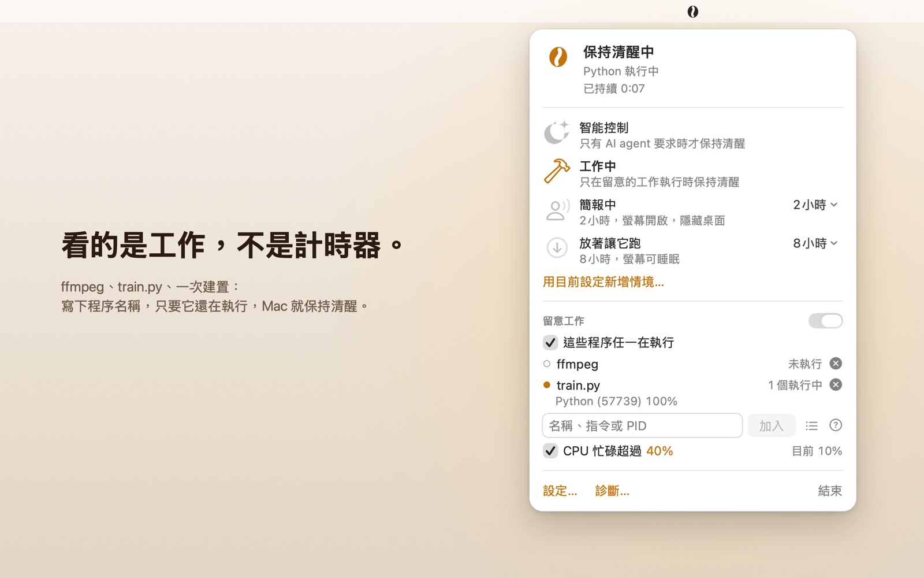924x578 pixels.
Task: Click 結束 to quit the app
Action: tap(830, 491)
